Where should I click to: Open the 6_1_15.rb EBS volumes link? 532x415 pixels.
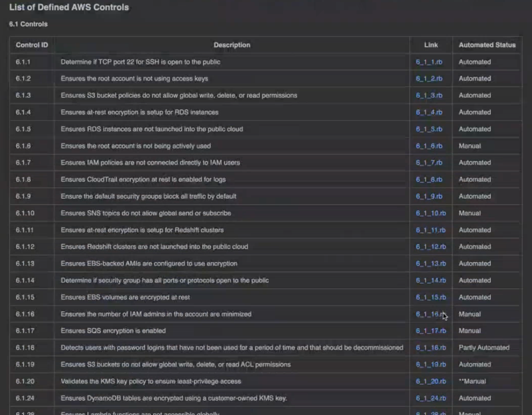pos(431,297)
